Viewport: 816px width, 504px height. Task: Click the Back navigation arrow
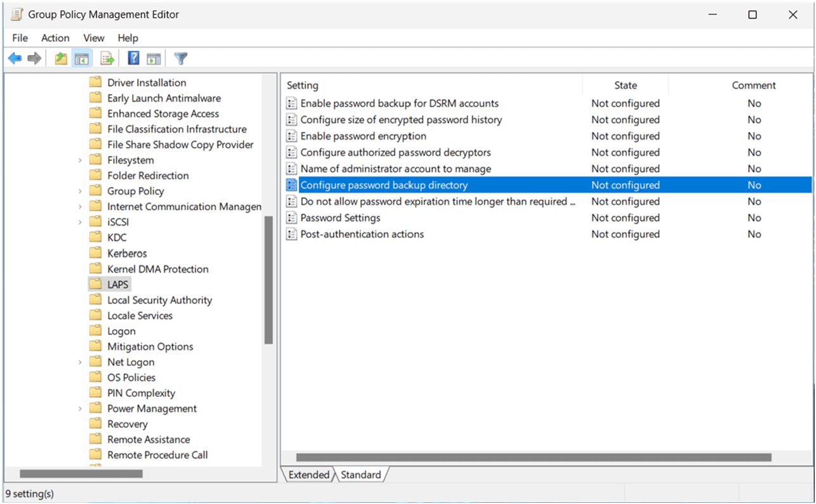(x=15, y=58)
